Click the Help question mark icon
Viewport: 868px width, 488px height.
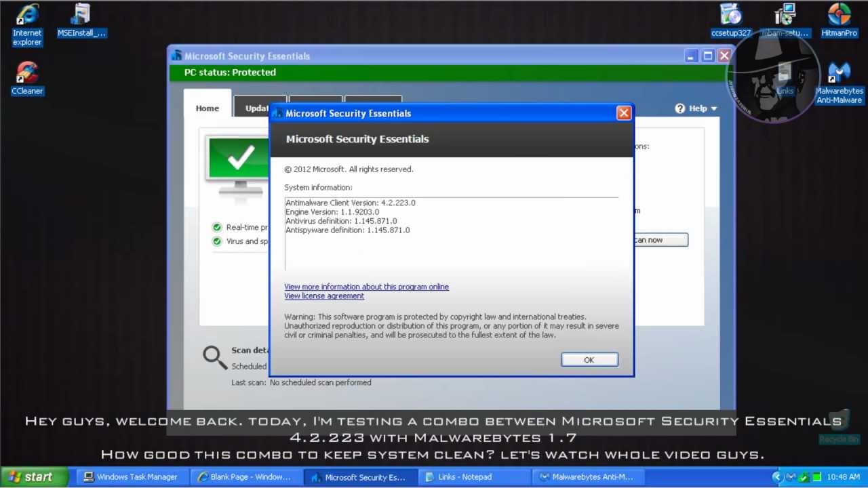[x=680, y=108]
